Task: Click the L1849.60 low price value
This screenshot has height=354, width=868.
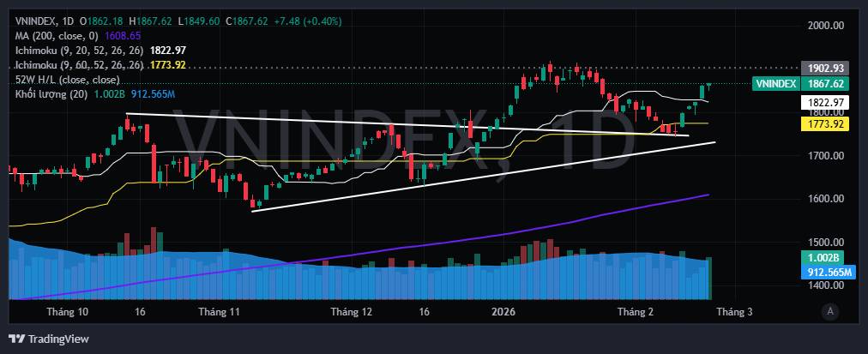Action: [199, 21]
